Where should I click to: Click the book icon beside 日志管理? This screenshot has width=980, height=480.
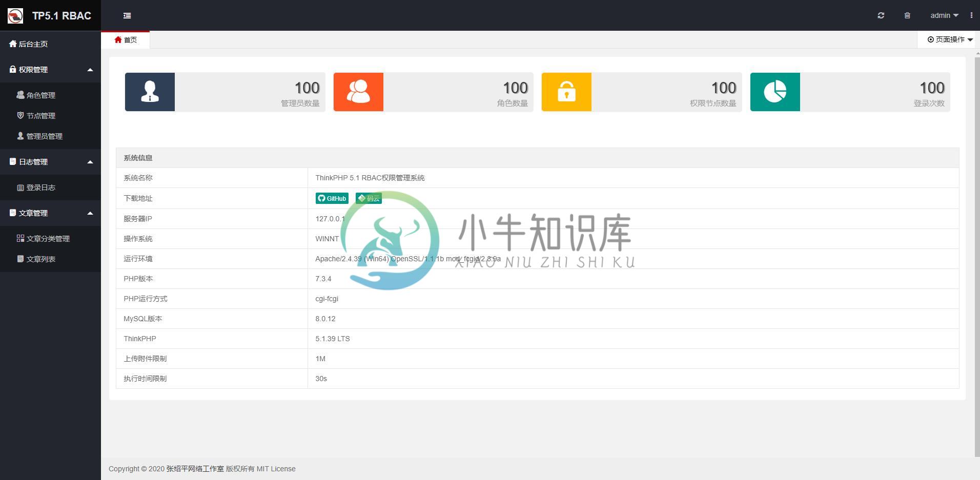pos(13,161)
